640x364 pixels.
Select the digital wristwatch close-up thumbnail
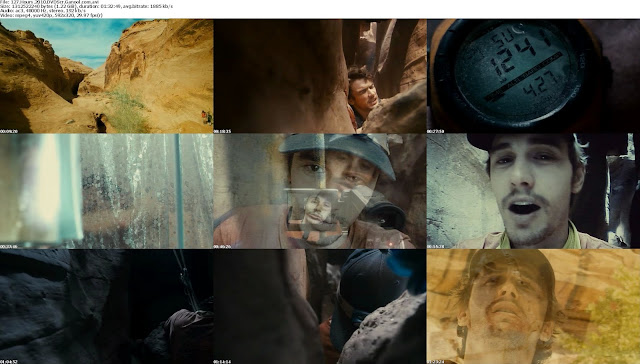pos(533,76)
